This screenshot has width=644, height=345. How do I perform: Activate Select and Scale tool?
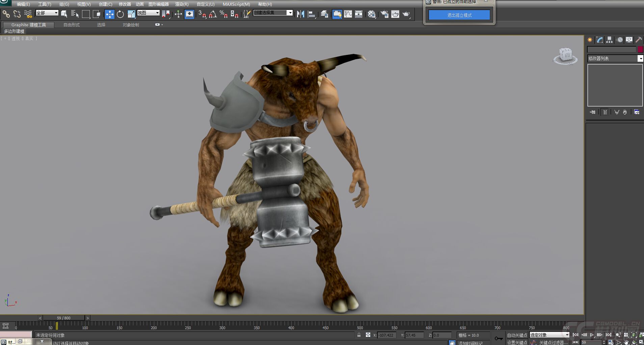[x=131, y=14]
